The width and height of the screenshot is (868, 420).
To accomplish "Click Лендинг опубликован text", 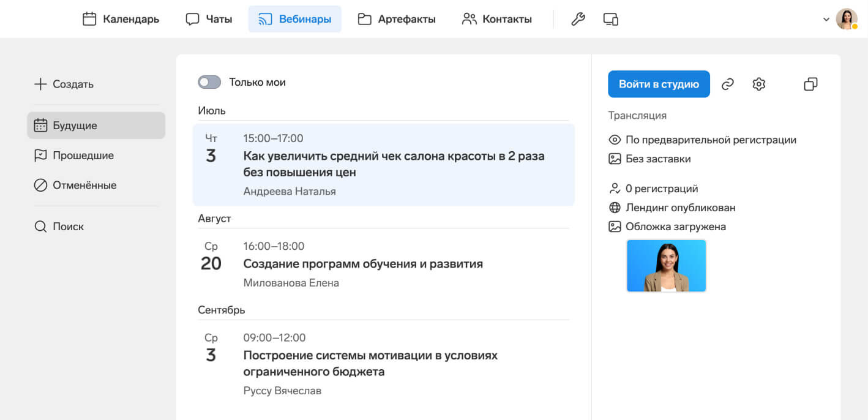I will [x=681, y=208].
